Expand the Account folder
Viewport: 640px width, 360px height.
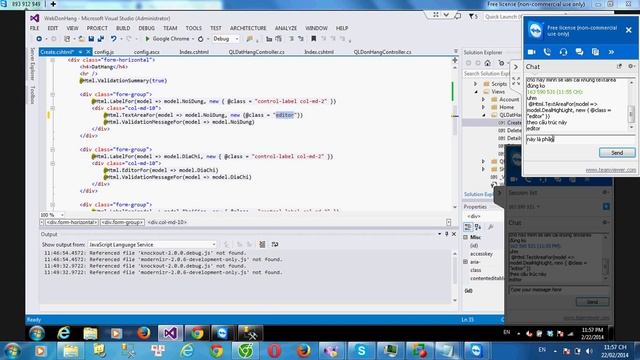(484, 100)
